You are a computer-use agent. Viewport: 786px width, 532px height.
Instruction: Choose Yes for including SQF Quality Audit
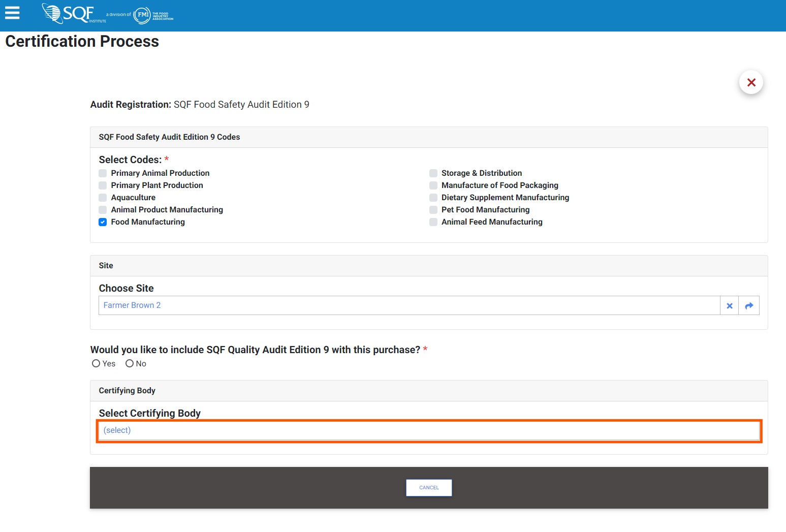(x=96, y=363)
